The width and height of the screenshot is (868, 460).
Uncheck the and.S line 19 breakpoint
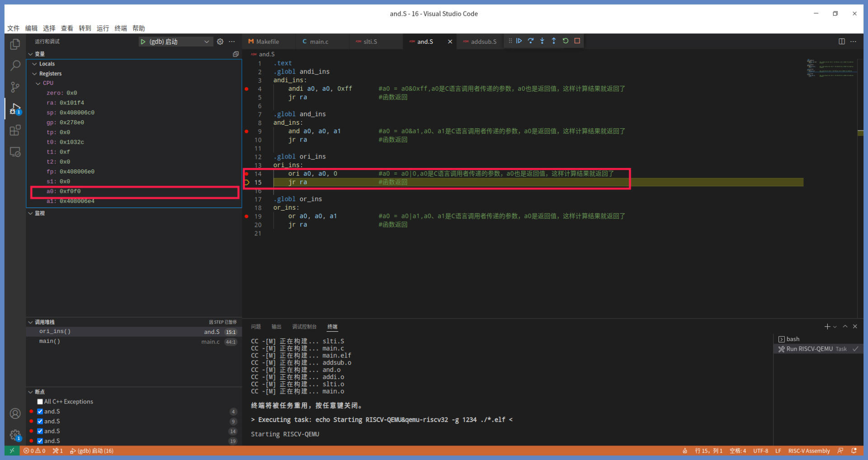click(x=40, y=441)
